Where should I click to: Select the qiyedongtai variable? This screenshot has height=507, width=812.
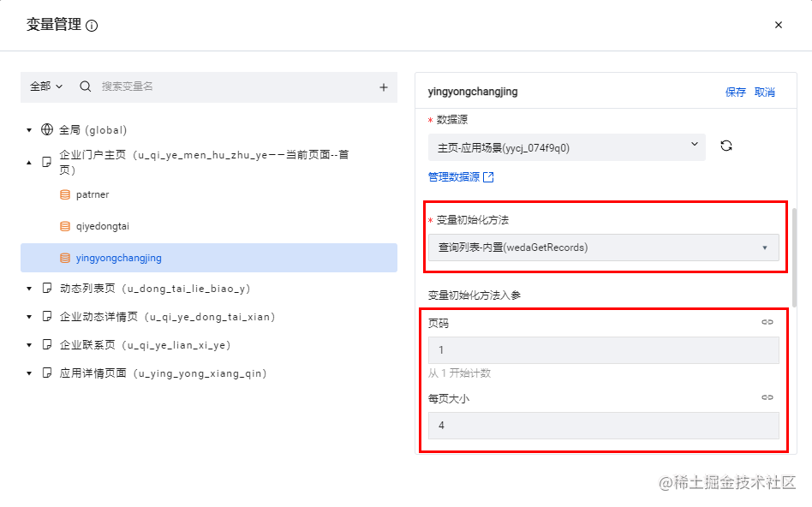[x=103, y=226]
